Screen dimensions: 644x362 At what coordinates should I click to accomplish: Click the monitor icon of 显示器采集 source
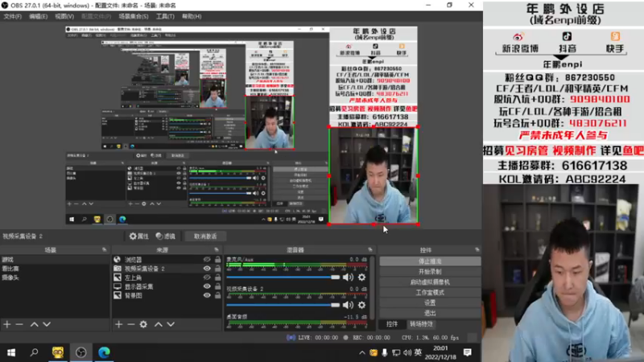point(117,286)
